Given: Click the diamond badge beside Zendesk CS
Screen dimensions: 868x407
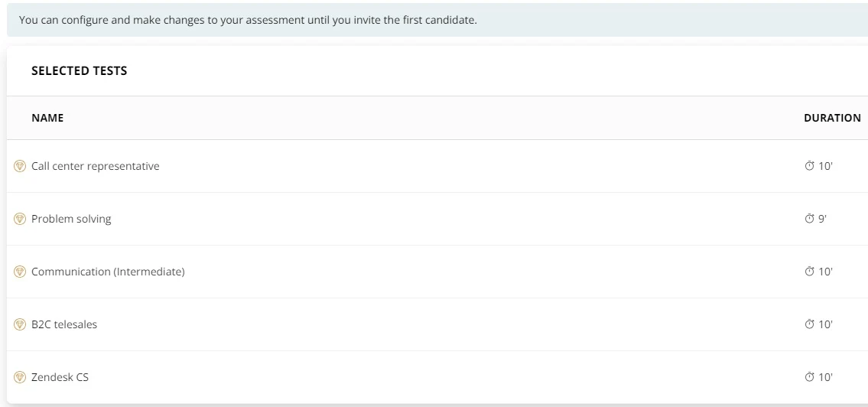Looking at the screenshot, I should pyautogui.click(x=19, y=377).
